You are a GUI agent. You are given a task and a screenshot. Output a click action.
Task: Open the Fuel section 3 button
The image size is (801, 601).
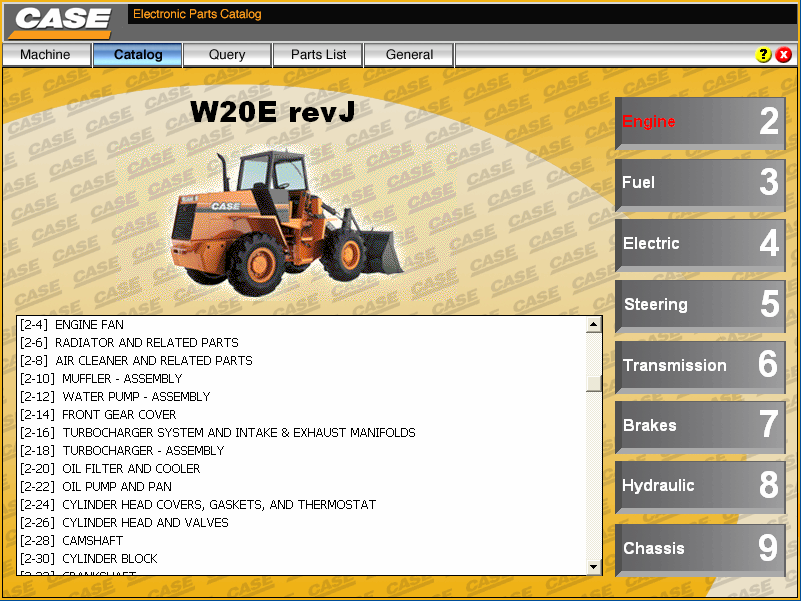click(700, 184)
